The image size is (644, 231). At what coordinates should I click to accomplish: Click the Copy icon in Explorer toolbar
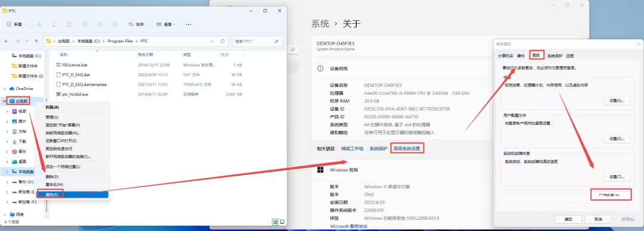point(55,24)
